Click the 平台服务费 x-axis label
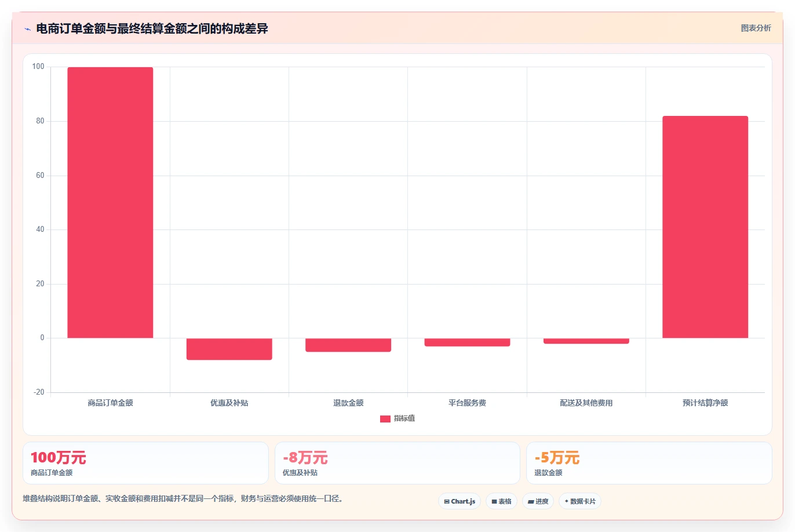Screen dimensions: 795x532 click(x=467, y=403)
